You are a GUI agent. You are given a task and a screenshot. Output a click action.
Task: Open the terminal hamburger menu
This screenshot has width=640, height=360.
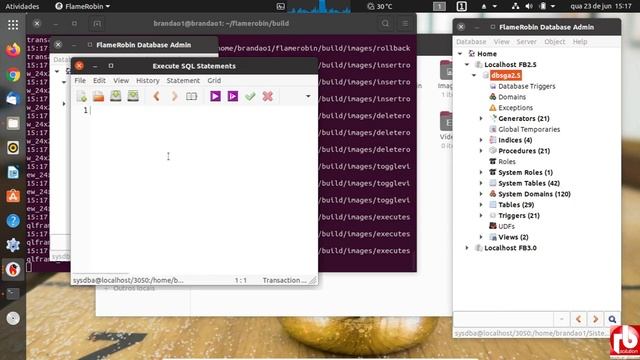click(x=405, y=24)
